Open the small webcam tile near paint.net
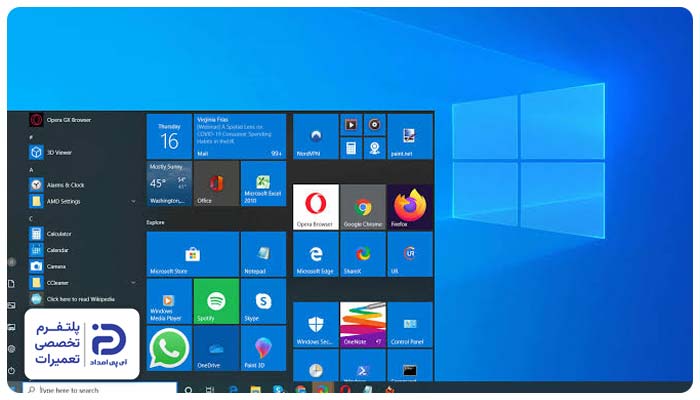 [x=375, y=148]
